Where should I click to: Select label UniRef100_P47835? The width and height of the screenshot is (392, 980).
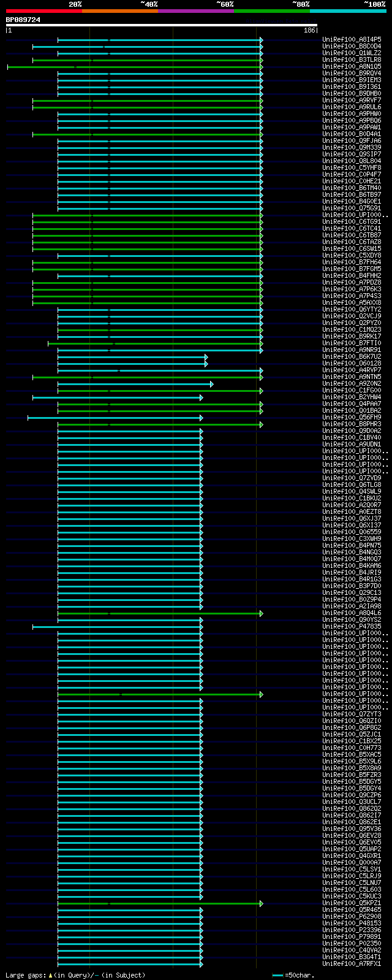(x=352, y=626)
